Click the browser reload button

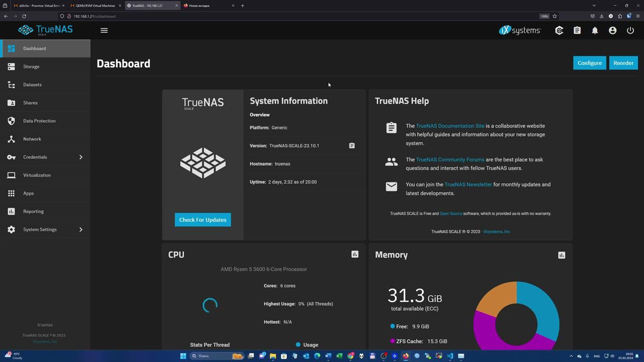[x=24, y=16]
